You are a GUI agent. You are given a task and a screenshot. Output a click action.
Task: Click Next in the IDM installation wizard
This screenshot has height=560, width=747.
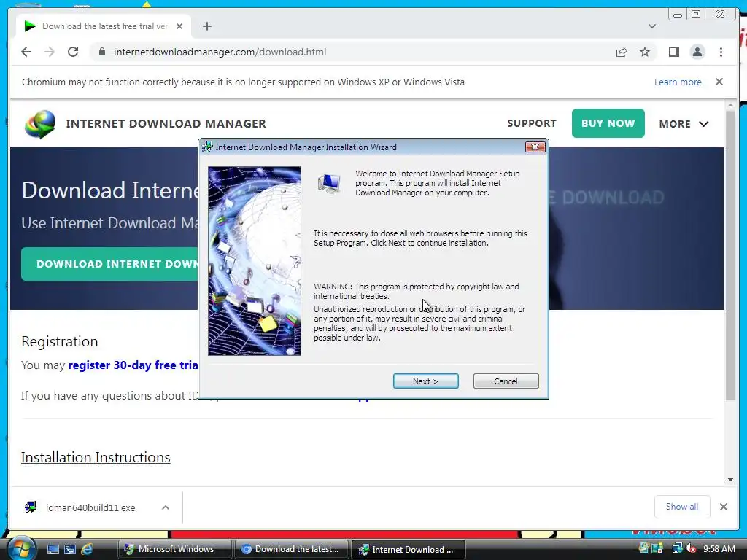425,381
